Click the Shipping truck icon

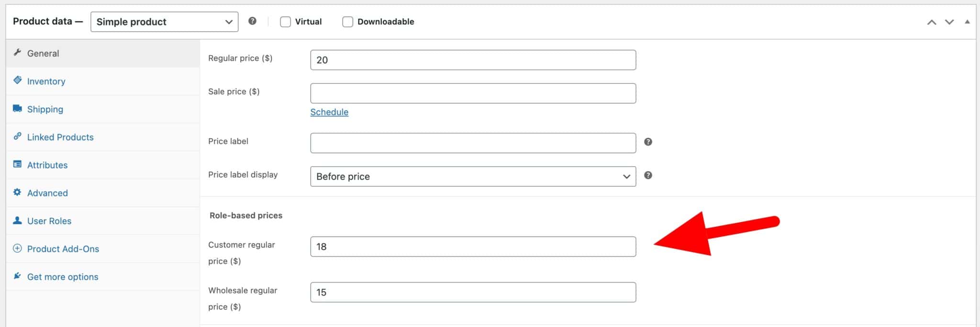coord(17,109)
